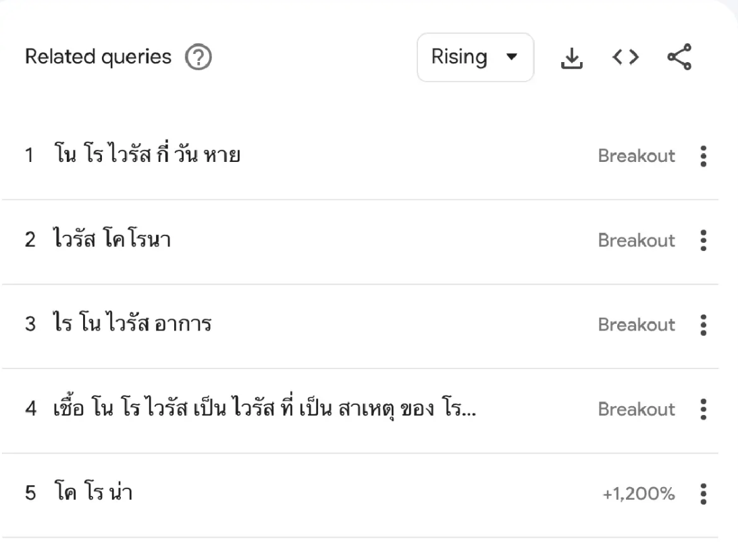
Task: Click the +1,200% growth value
Action: 639,494
